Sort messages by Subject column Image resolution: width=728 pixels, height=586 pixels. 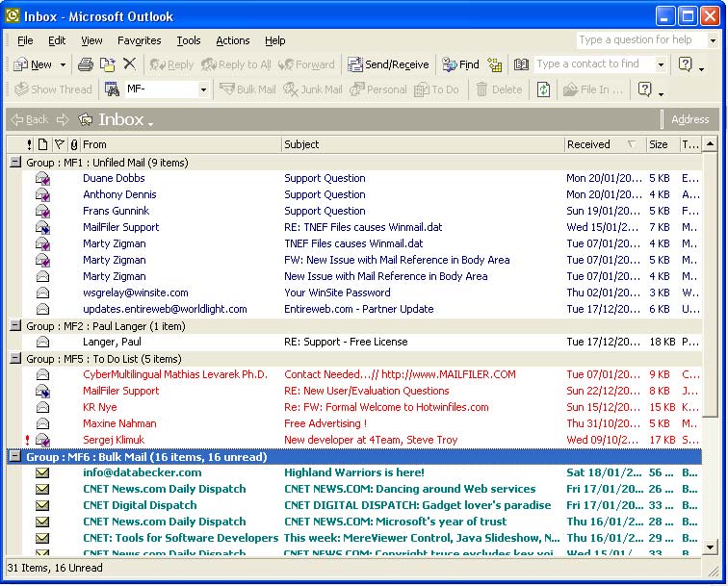click(423, 144)
